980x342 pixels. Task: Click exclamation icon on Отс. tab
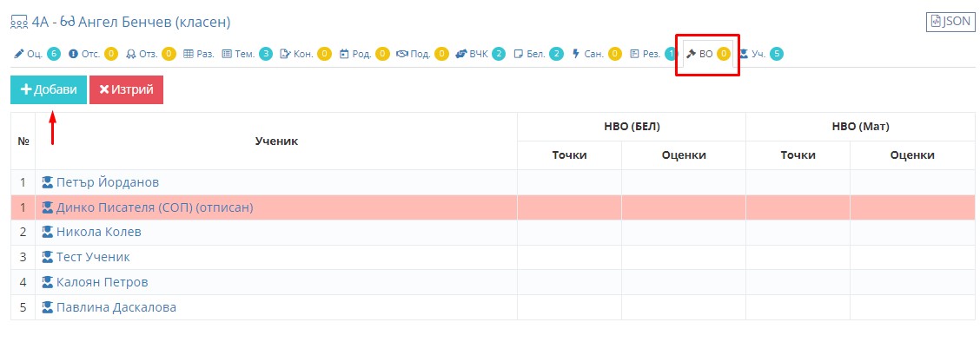pyautogui.click(x=72, y=55)
